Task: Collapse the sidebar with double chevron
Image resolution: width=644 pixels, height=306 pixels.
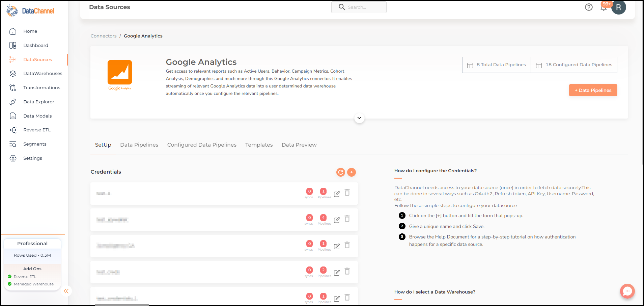Action: click(66, 291)
